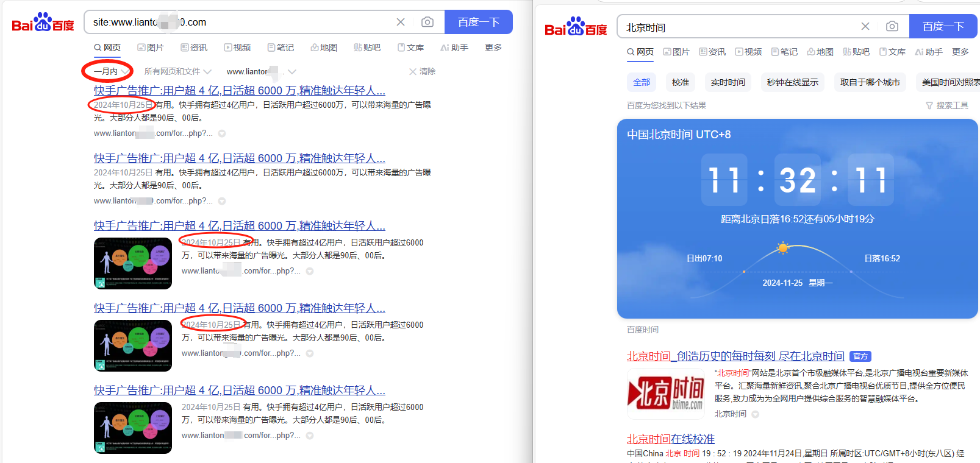Click the Beijing time clock display 11:32:11
This screenshot has height=463, width=980.
click(x=798, y=180)
